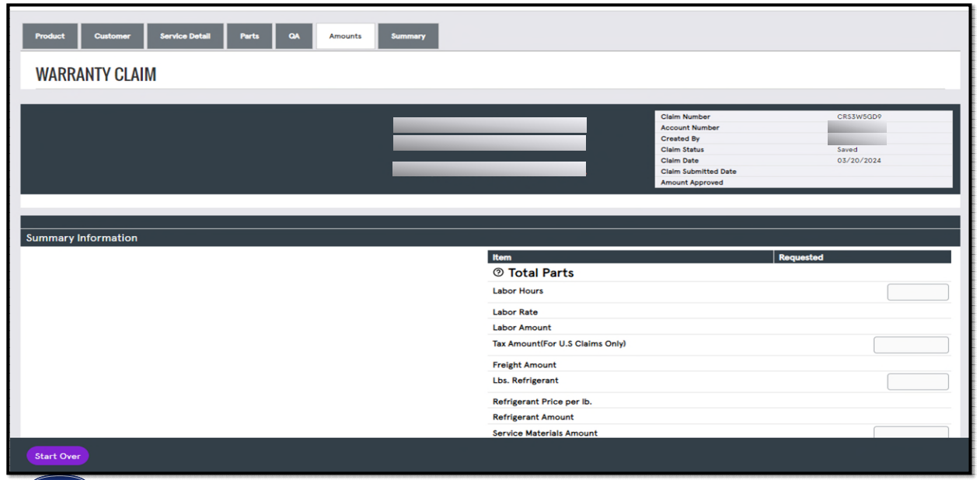Click the Tax Amount input box

911,344
